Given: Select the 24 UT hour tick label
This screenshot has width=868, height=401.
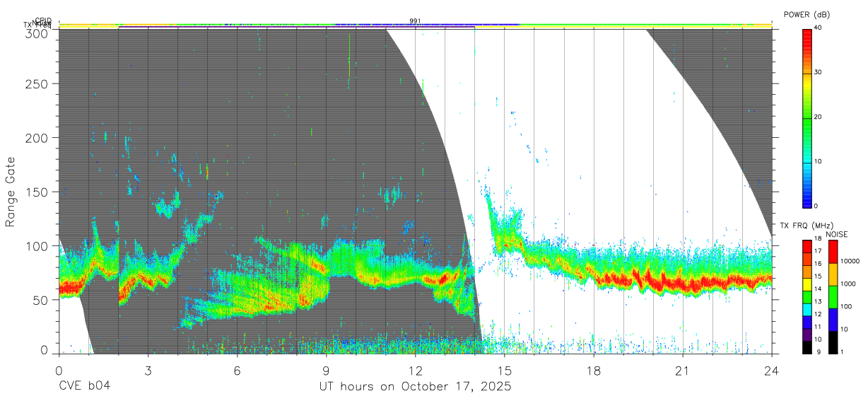Looking at the screenshot, I should tap(772, 371).
